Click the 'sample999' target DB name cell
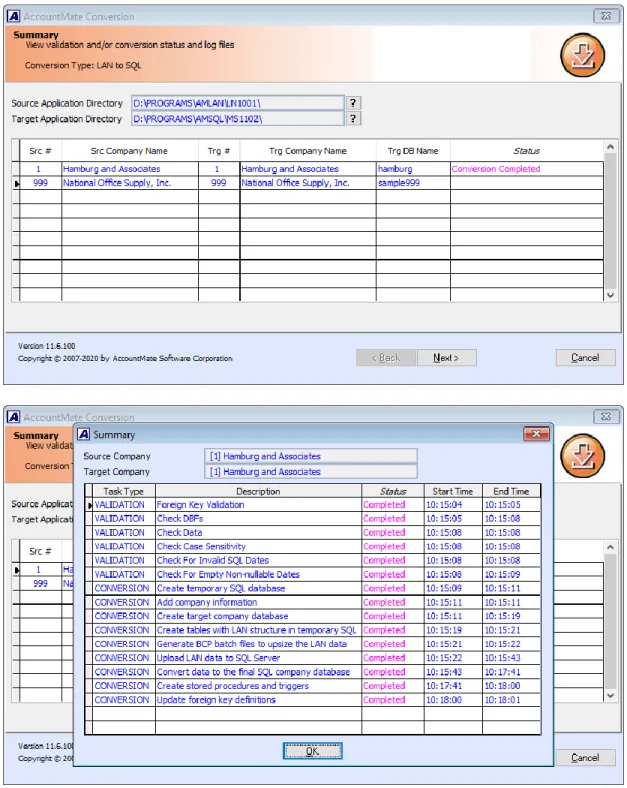Viewport: 627px width, 788px height. [413, 183]
